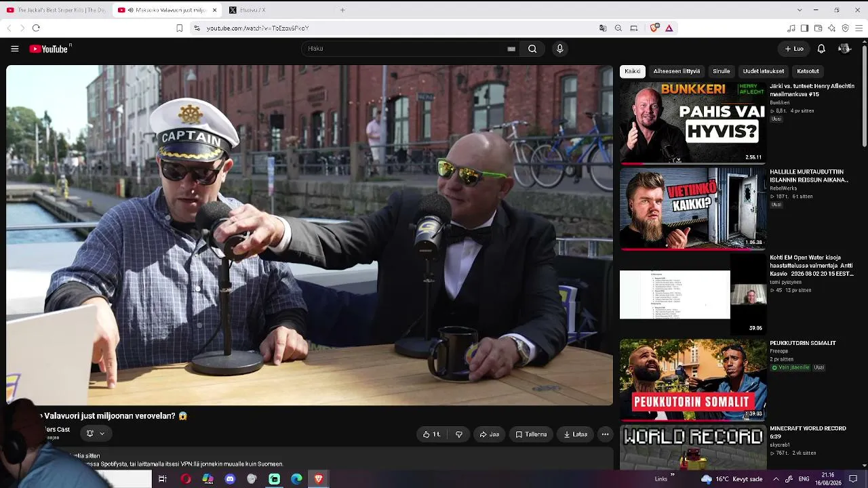Toggle the Brave sidebar panel
Screen dimensions: 868x488
[804, 28]
